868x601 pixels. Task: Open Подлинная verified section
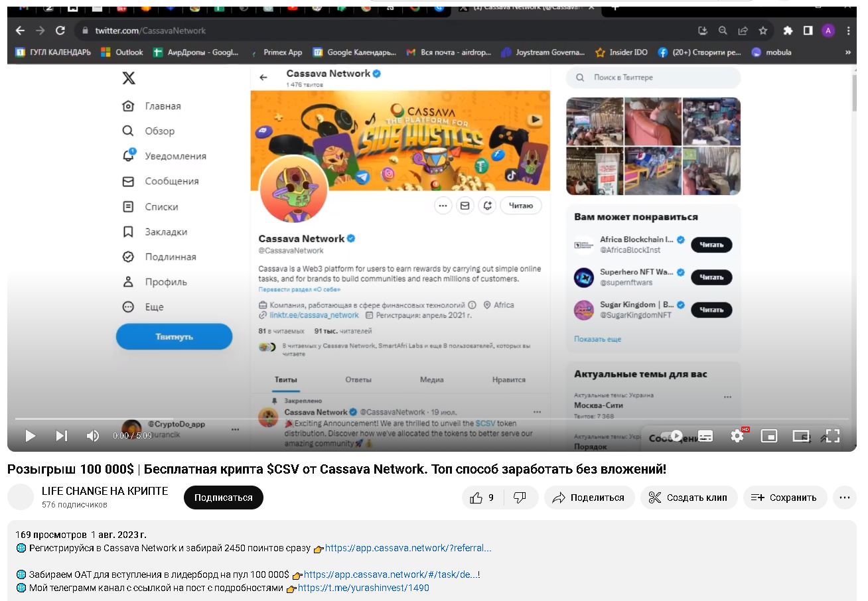pyautogui.click(x=159, y=257)
